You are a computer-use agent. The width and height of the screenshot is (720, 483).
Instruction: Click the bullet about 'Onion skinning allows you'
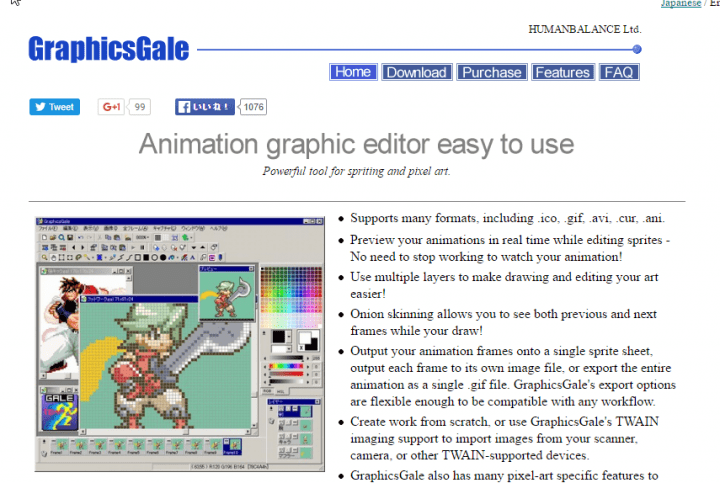point(503,322)
